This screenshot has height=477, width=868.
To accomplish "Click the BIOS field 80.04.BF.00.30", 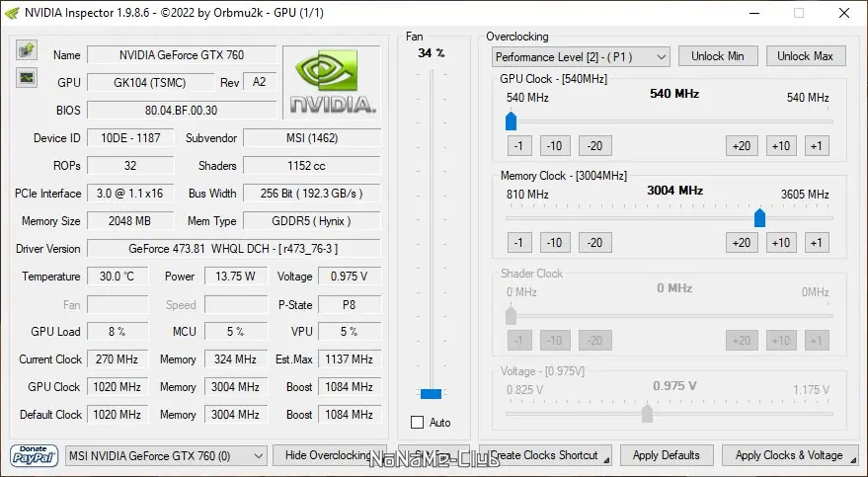I will point(182,111).
